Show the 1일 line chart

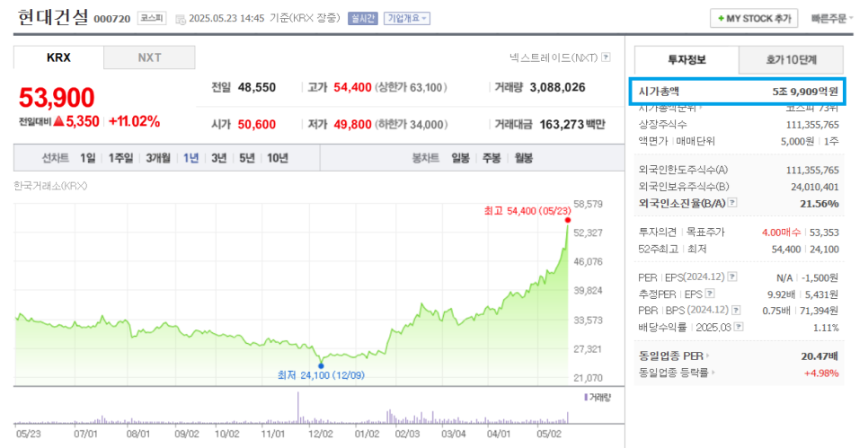(x=87, y=158)
